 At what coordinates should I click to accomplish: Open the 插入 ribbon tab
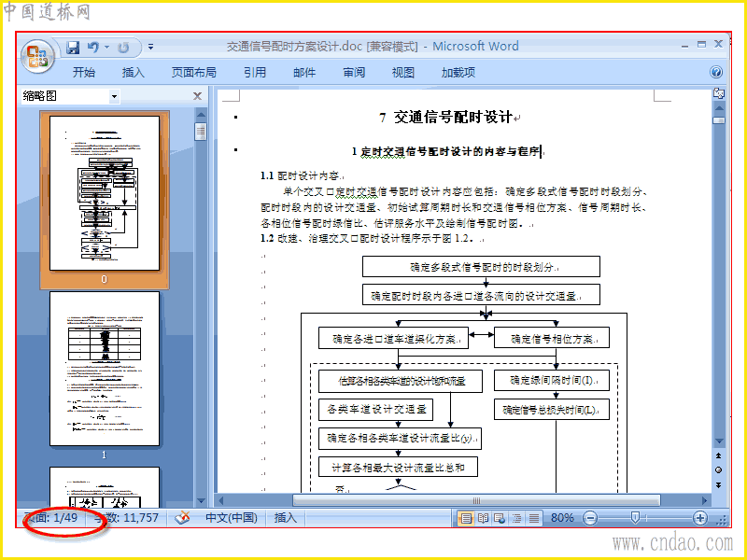click(133, 73)
